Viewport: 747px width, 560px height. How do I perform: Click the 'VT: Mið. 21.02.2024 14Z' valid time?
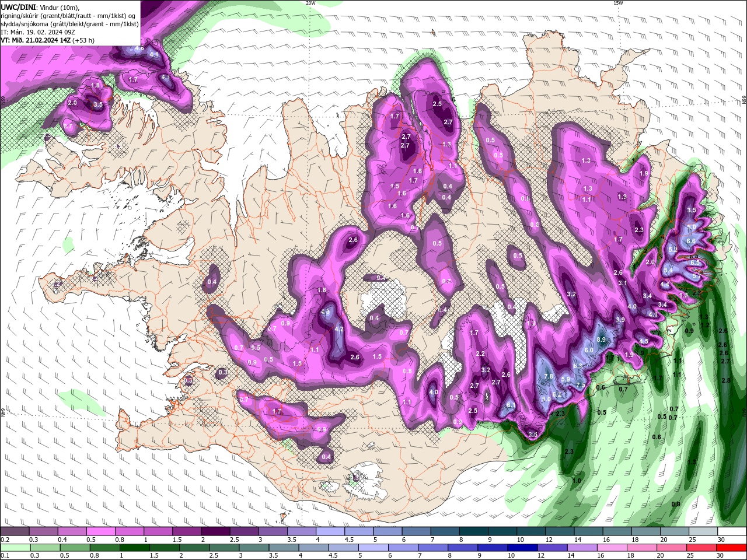[36, 40]
